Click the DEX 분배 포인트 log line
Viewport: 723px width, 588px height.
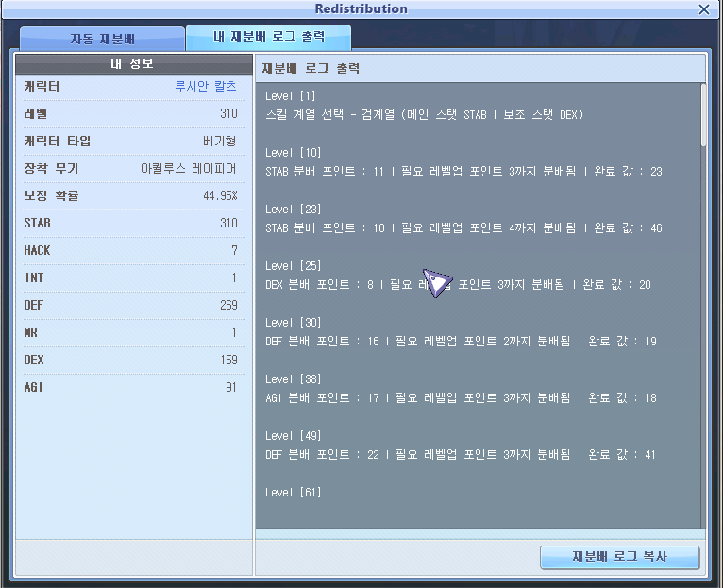[x=459, y=285]
